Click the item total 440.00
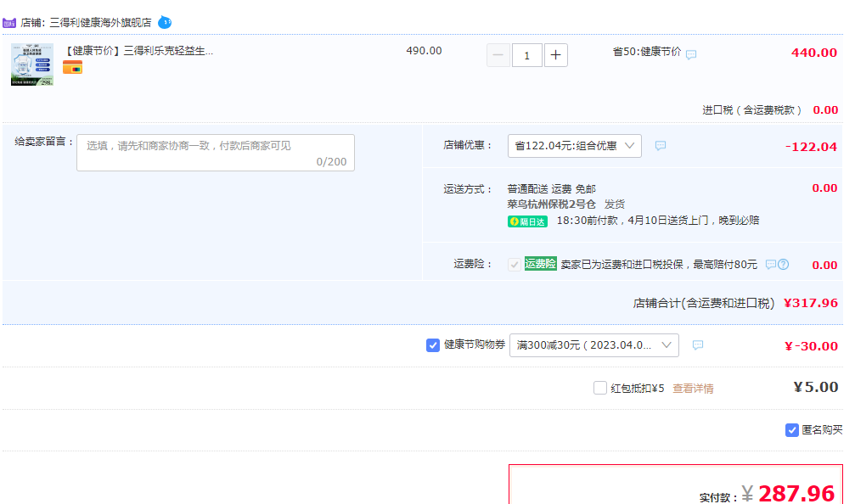 pyautogui.click(x=814, y=53)
